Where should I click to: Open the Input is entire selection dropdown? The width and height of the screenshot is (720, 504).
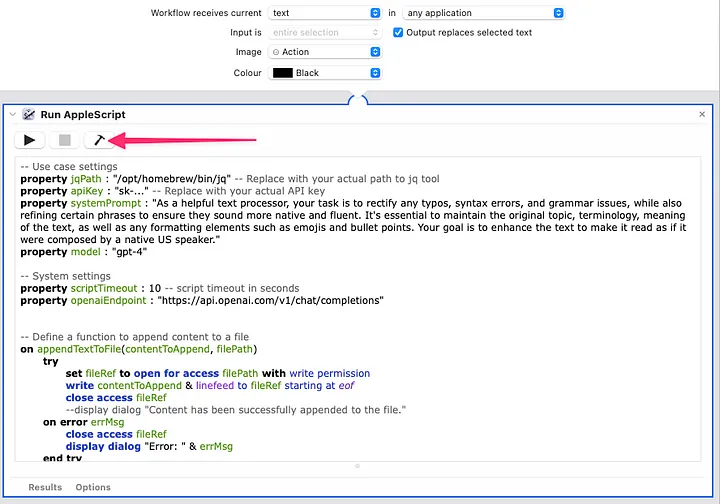tap(325, 32)
